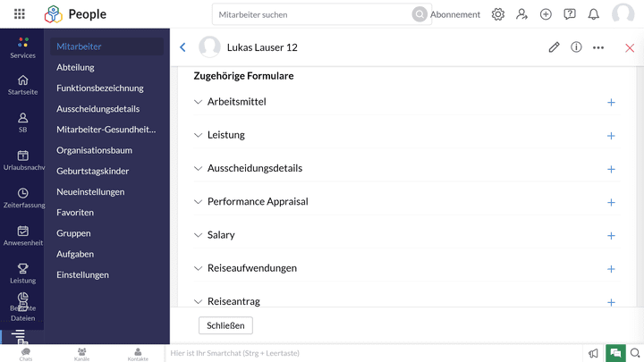Screen dimensions: 644x362
Task: Click the Abonnement link
Action: (455, 14)
